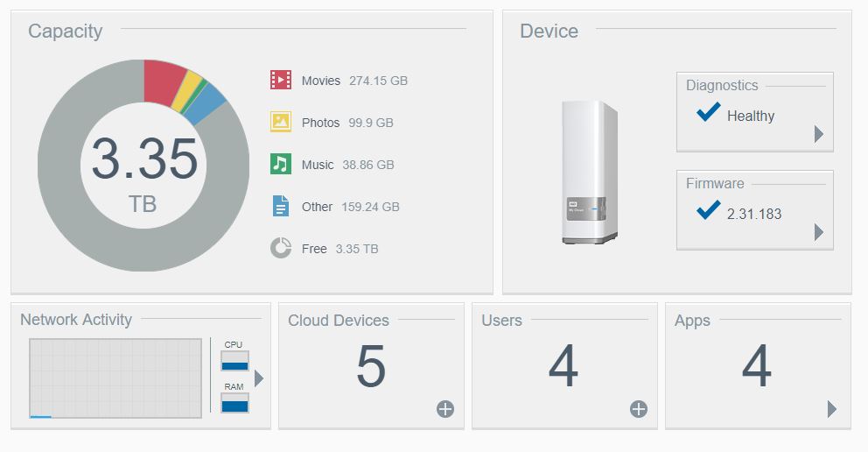Click the Capacity panel heading

(x=66, y=32)
